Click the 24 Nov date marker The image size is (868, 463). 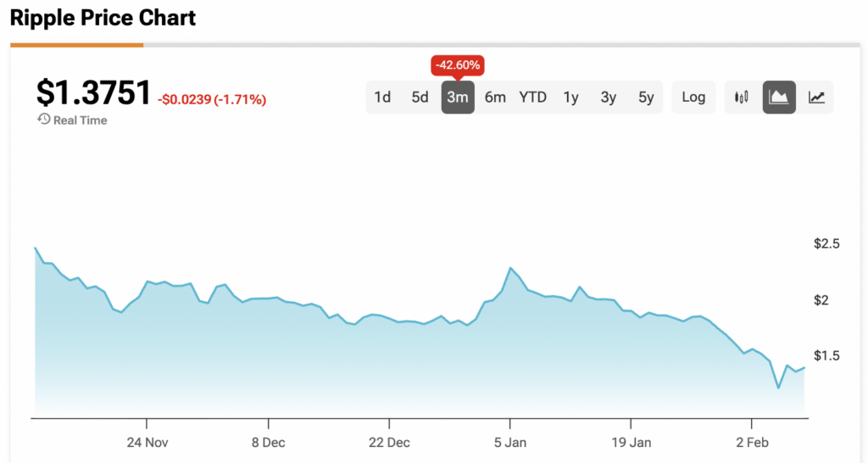pos(147,443)
